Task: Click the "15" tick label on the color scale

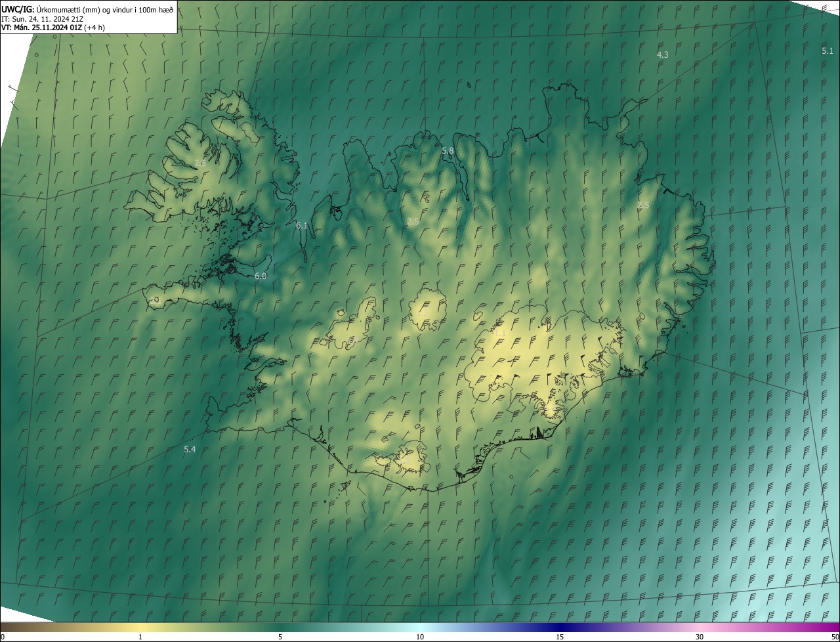Action: coord(560,637)
